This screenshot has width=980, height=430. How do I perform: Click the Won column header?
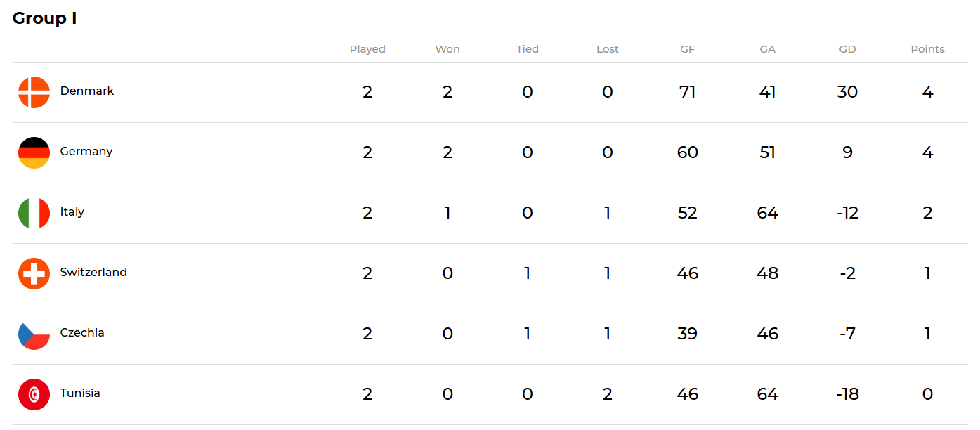coord(447,49)
